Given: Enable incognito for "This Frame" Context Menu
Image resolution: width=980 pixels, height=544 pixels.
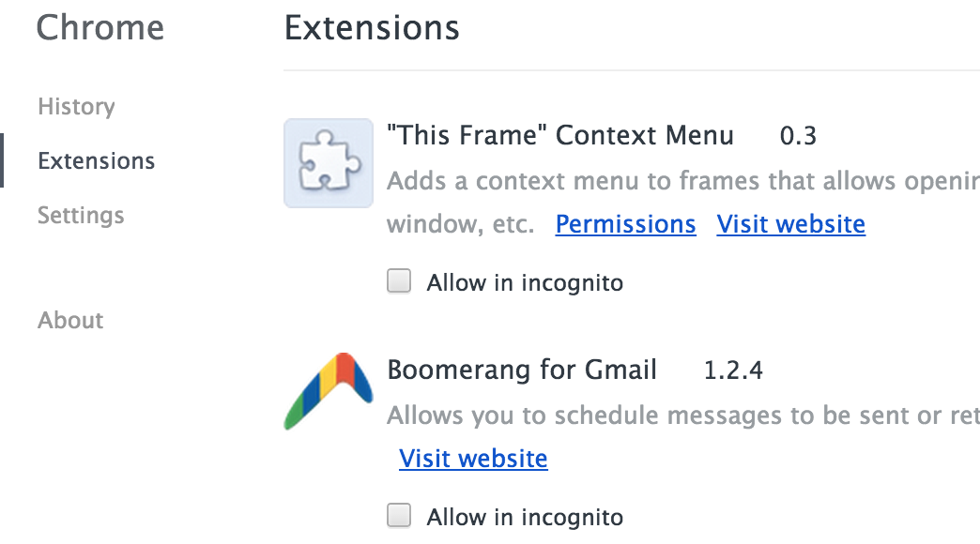Looking at the screenshot, I should pos(399,281).
